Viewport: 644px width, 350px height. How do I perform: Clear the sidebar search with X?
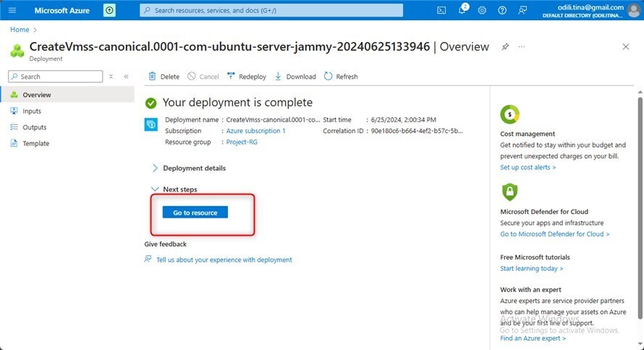pos(111,77)
